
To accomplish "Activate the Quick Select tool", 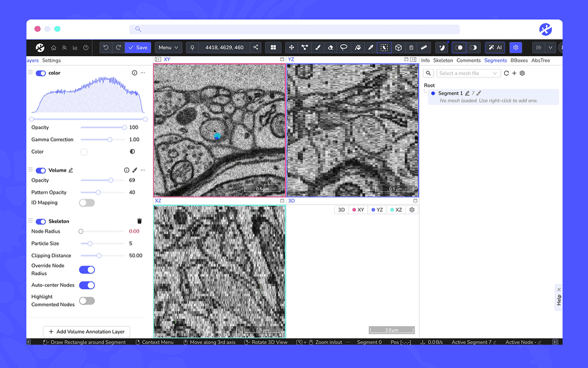I will coord(384,48).
